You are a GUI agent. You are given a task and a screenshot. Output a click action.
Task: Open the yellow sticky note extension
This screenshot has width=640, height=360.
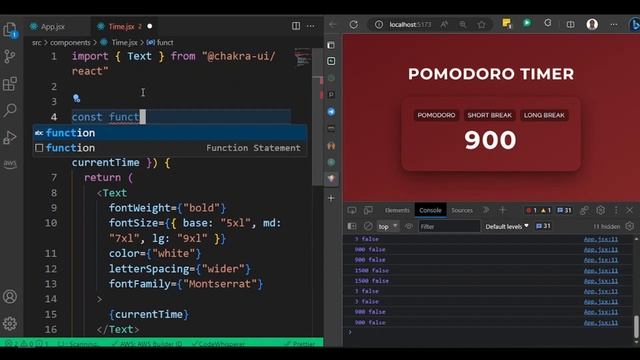click(507, 23)
